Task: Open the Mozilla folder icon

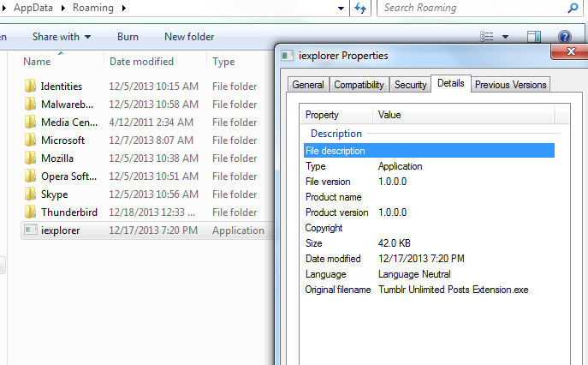Action: (31, 159)
